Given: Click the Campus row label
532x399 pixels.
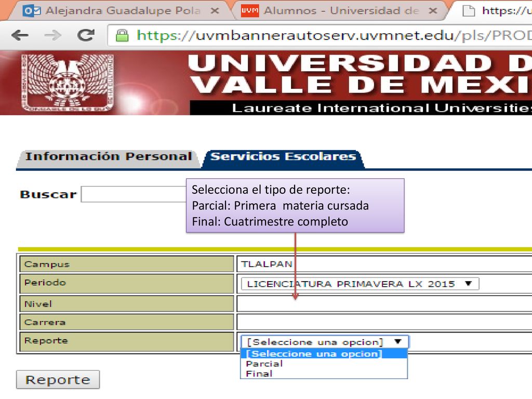Looking at the screenshot, I should pyautogui.click(x=127, y=264).
